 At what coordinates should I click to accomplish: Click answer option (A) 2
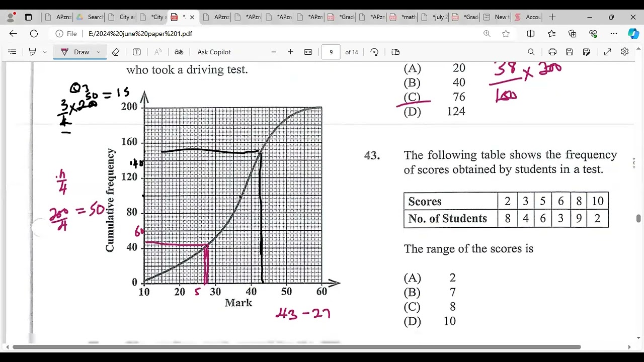(429, 278)
